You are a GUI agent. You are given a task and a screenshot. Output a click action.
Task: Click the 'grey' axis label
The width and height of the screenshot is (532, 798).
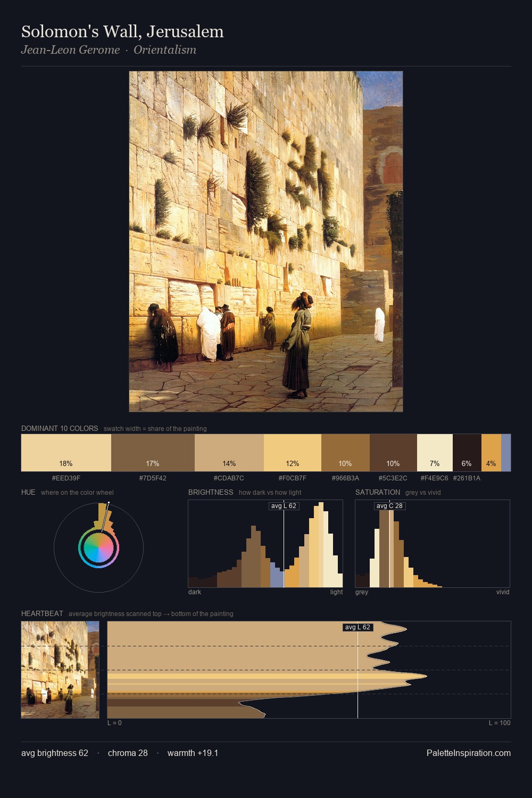362,592
